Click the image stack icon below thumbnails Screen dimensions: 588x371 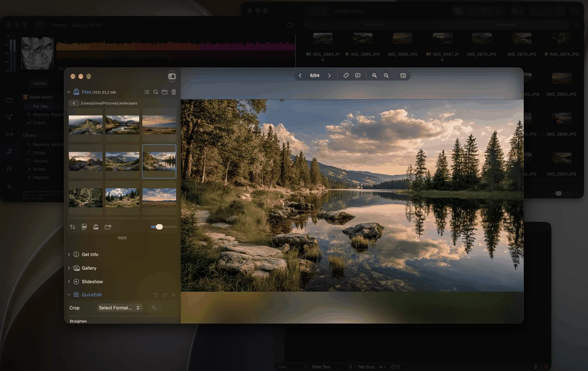click(96, 227)
